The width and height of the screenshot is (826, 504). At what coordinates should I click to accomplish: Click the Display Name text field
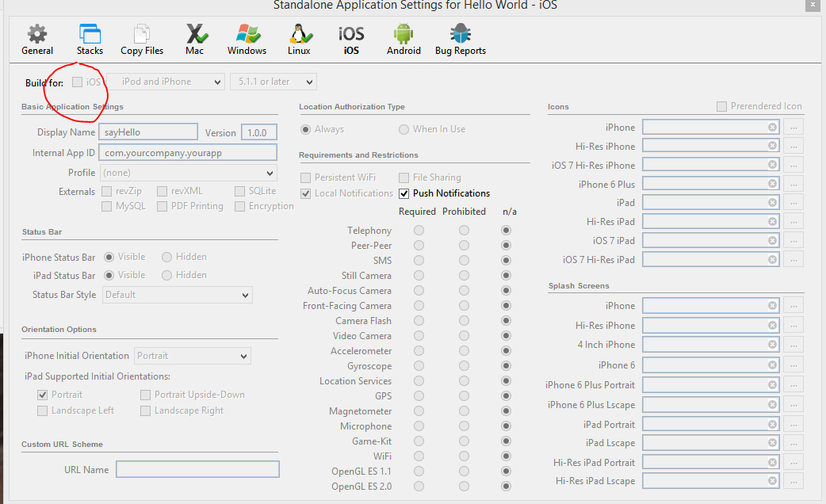click(147, 132)
